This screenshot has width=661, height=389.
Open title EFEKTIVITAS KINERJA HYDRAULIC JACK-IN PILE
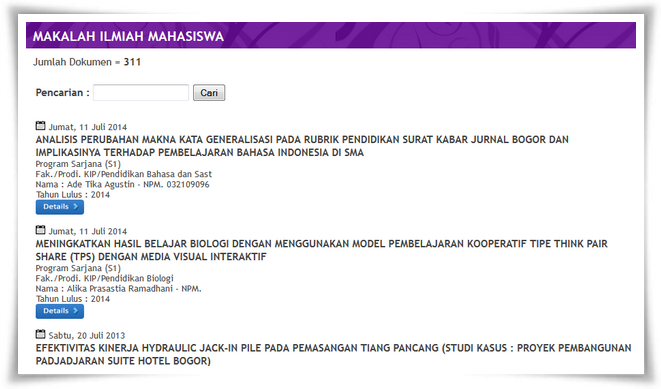coord(333,354)
